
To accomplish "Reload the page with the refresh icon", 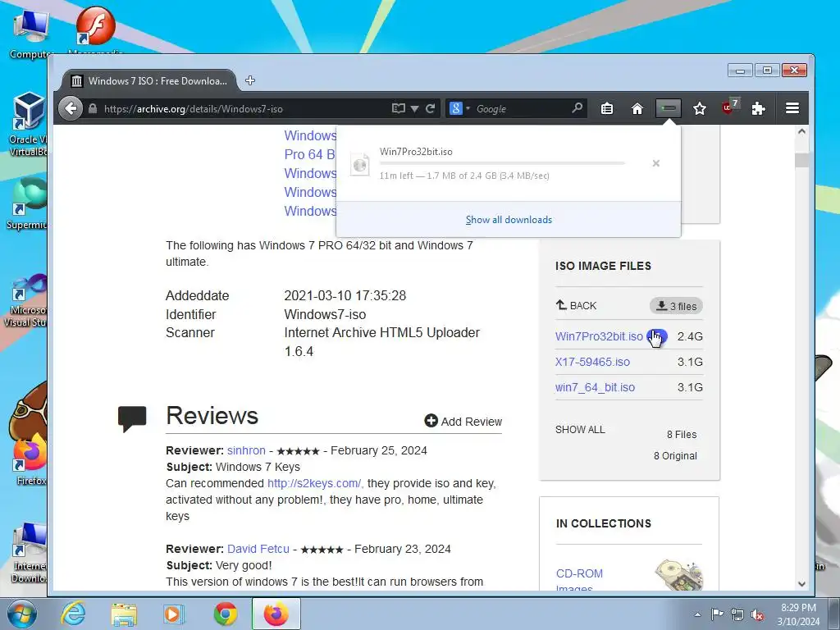I will coord(430,109).
